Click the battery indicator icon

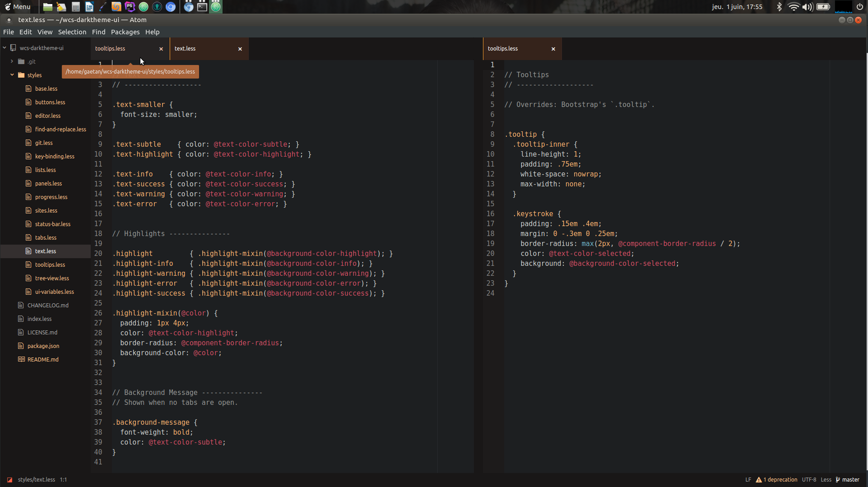pos(823,7)
